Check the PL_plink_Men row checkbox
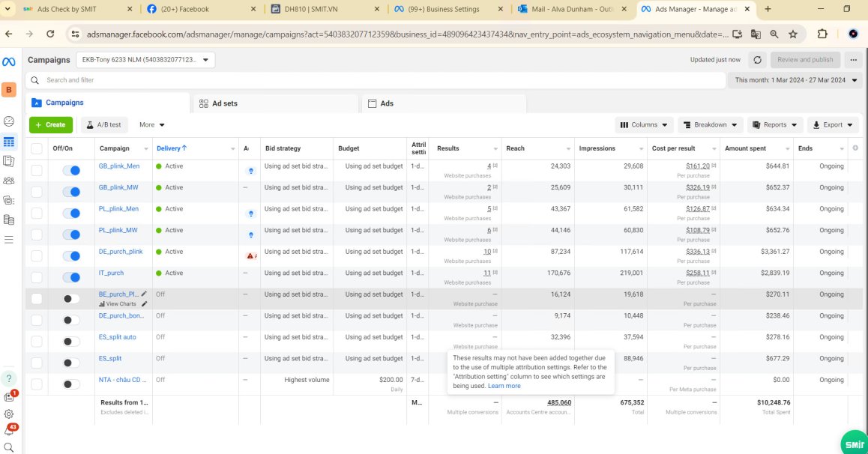Viewport: 868px width, 454px height. tap(37, 213)
